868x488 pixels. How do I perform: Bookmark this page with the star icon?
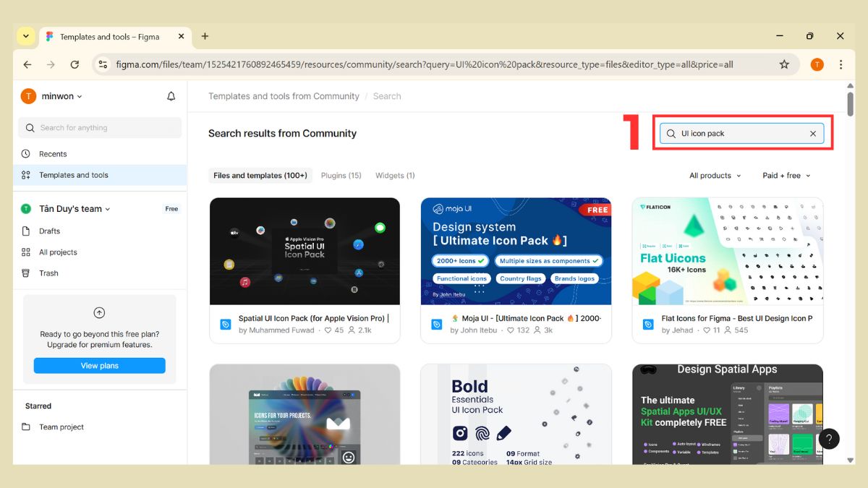(x=784, y=64)
